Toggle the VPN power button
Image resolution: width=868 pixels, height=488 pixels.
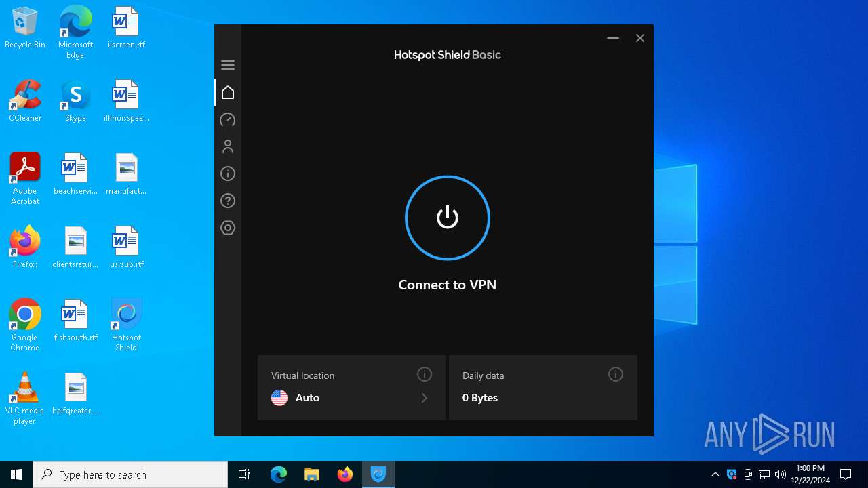tap(447, 218)
